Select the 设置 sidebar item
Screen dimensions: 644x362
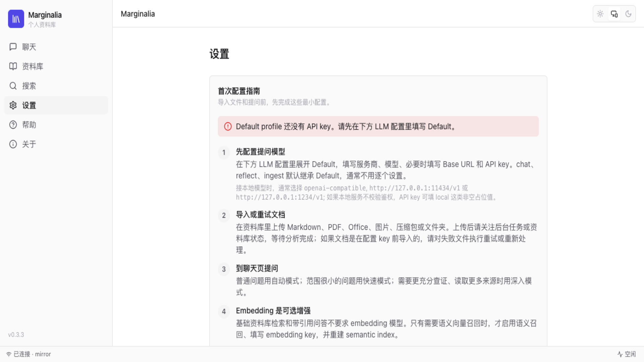coord(56,105)
